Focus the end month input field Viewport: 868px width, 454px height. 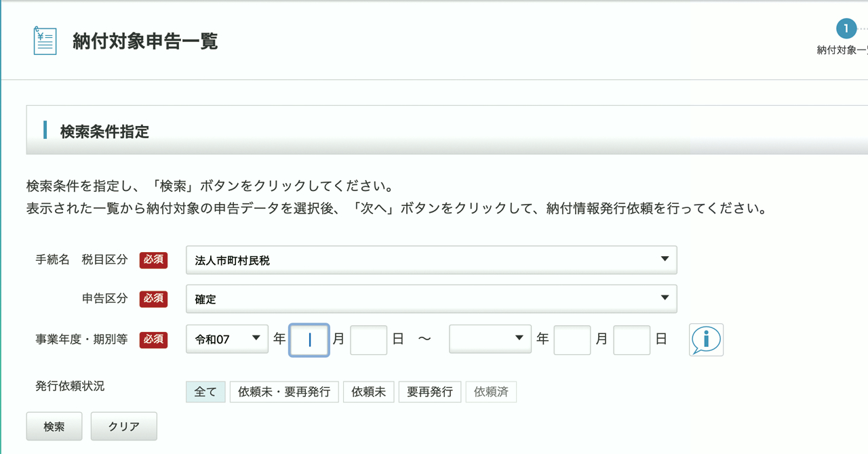[x=572, y=339]
